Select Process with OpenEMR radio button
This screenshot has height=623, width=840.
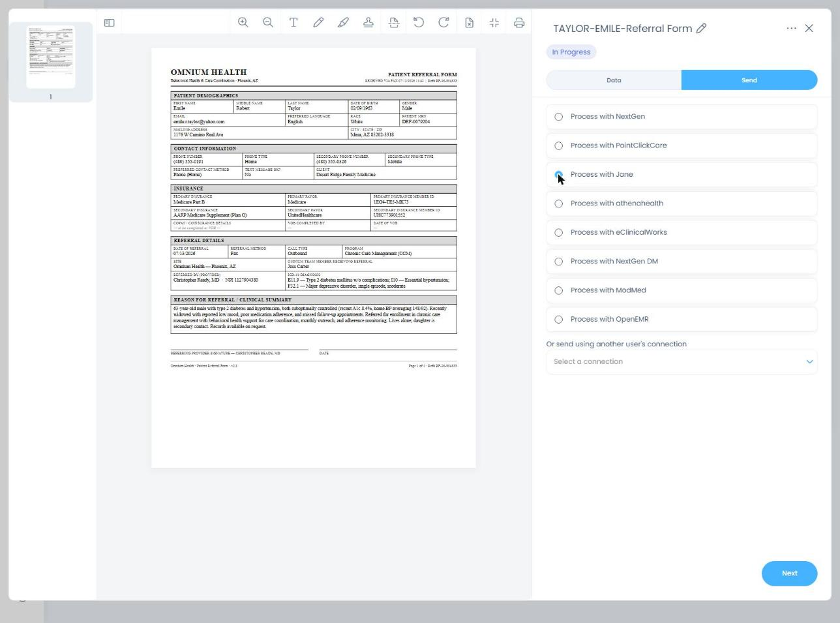(x=559, y=320)
